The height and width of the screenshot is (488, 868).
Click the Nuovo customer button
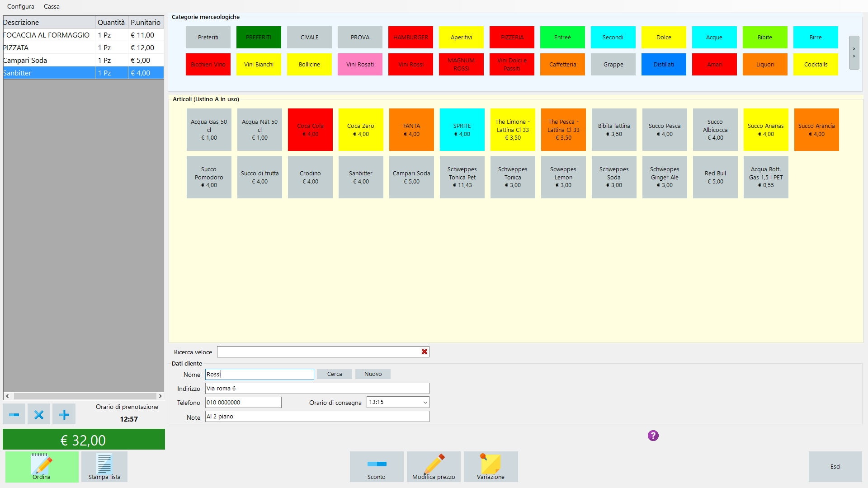click(373, 374)
